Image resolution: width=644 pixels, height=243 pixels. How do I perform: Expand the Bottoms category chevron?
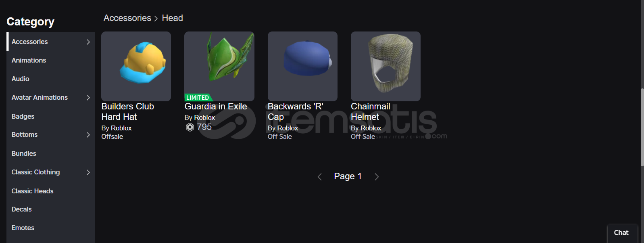click(88, 135)
